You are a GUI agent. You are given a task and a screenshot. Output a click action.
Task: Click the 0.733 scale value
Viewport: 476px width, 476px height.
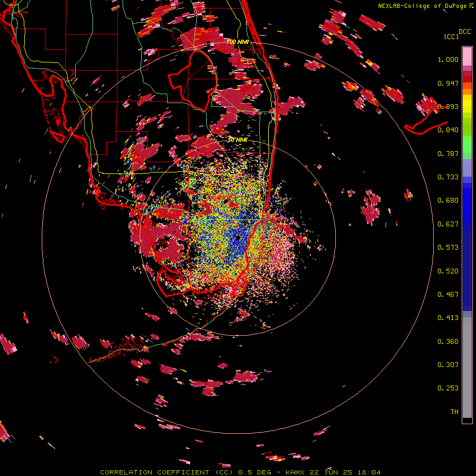pyautogui.click(x=448, y=177)
